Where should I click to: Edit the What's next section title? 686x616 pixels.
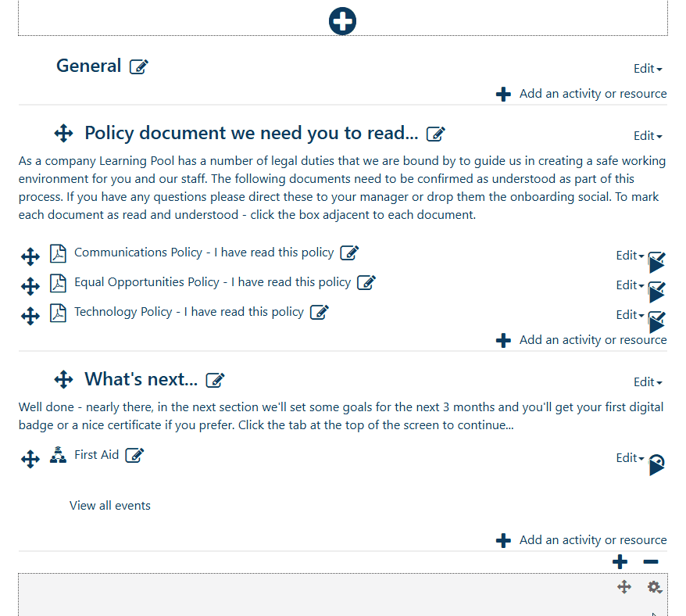pos(215,381)
